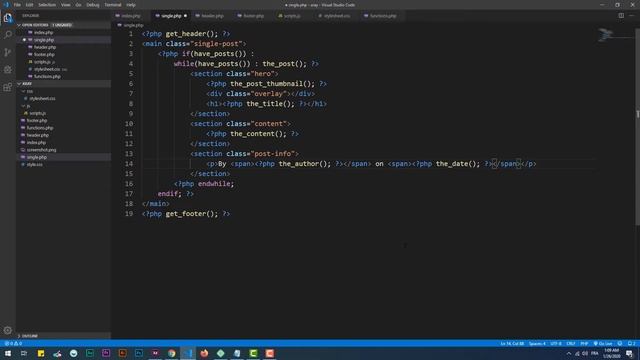
Task: Open the Debug view in activity bar
Action: coord(8,70)
